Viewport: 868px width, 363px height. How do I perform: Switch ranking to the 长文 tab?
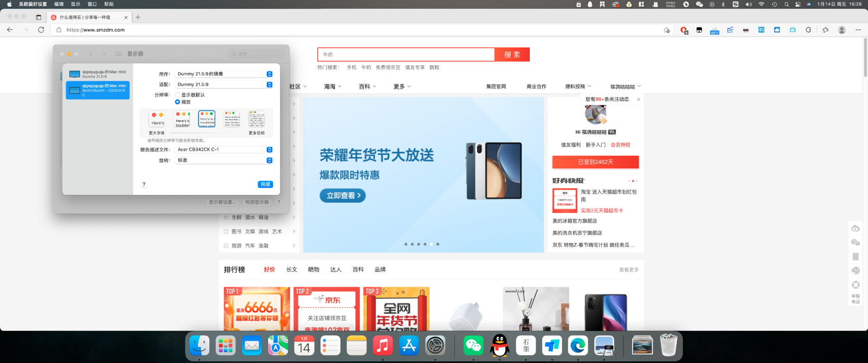pos(292,270)
